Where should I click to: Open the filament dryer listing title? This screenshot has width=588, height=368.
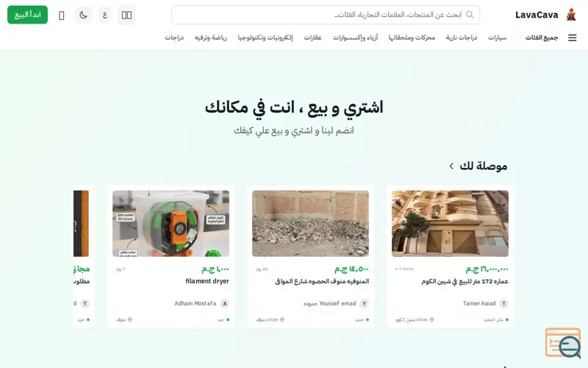[207, 281]
